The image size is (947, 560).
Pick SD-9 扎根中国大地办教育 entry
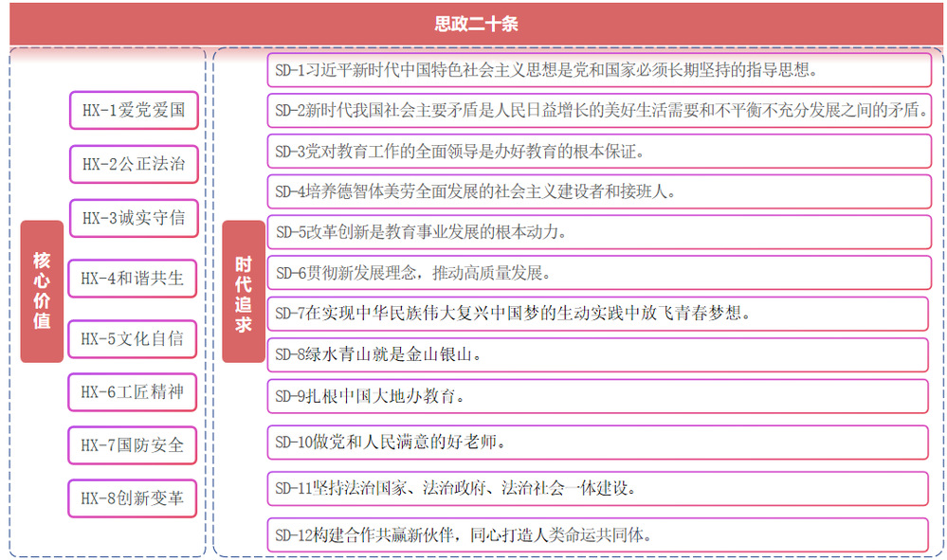(x=598, y=396)
